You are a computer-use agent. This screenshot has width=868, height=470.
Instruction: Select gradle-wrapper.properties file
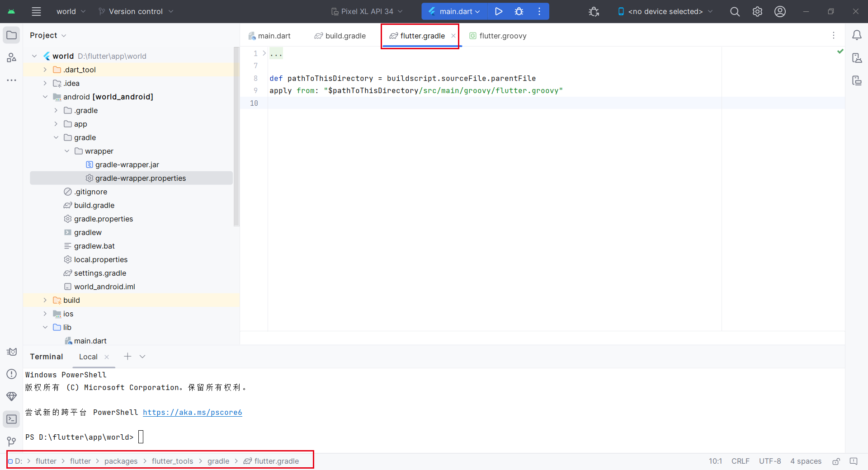131,178
